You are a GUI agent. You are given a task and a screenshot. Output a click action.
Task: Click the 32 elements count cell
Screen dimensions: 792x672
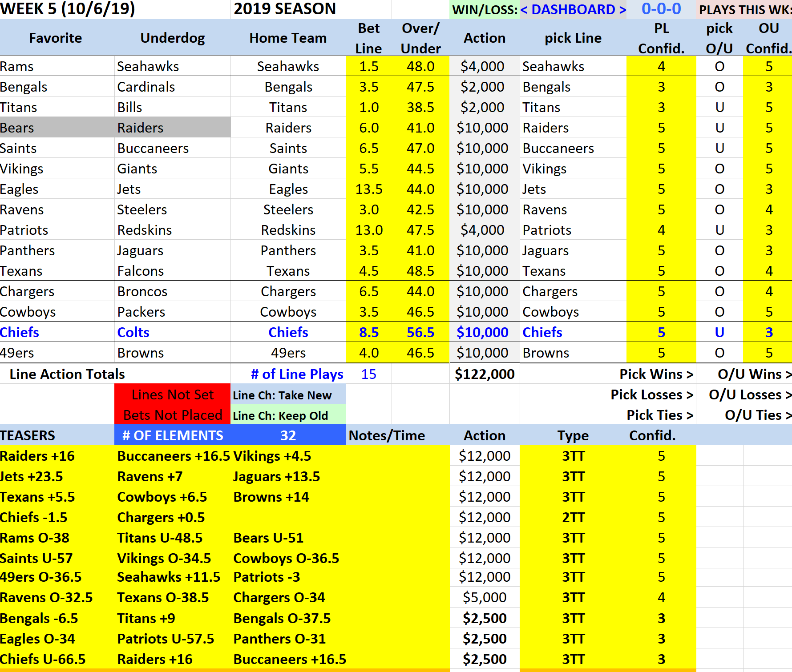coord(288,436)
